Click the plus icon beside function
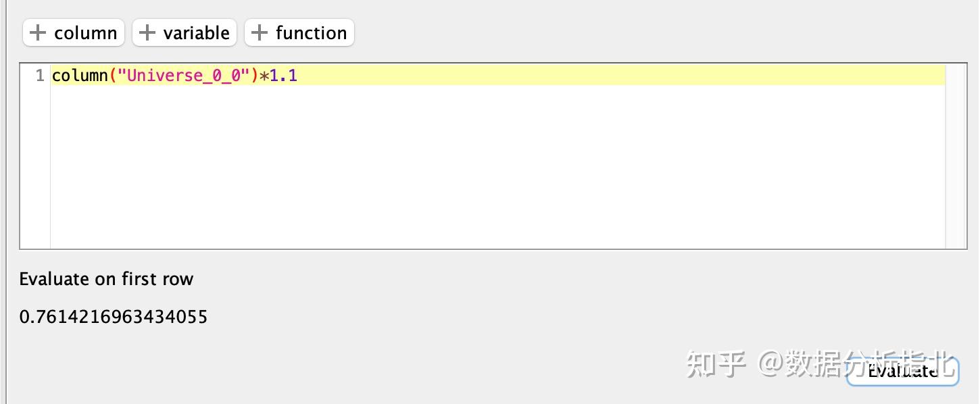This screenshot has width=980, height=404. tap(260, 32)
